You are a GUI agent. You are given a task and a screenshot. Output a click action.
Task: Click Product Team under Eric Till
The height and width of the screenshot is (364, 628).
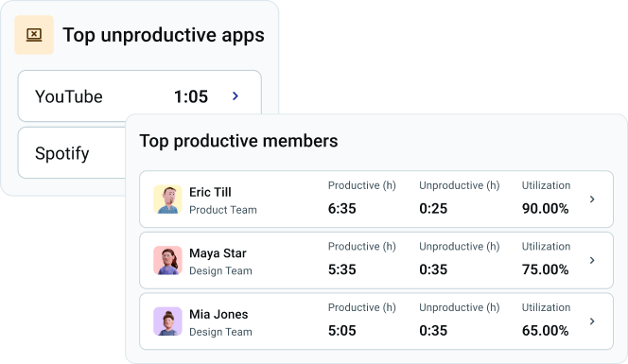[223, 210]
